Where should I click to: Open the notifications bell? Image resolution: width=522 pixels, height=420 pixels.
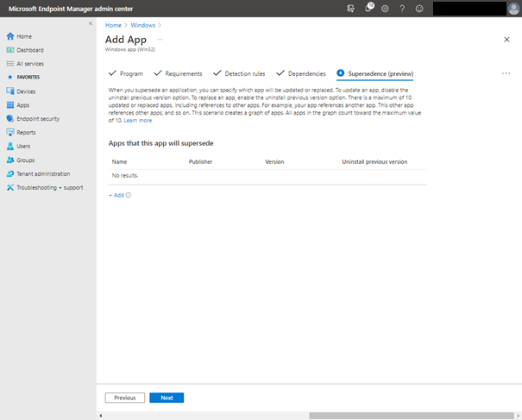point(368,8)
